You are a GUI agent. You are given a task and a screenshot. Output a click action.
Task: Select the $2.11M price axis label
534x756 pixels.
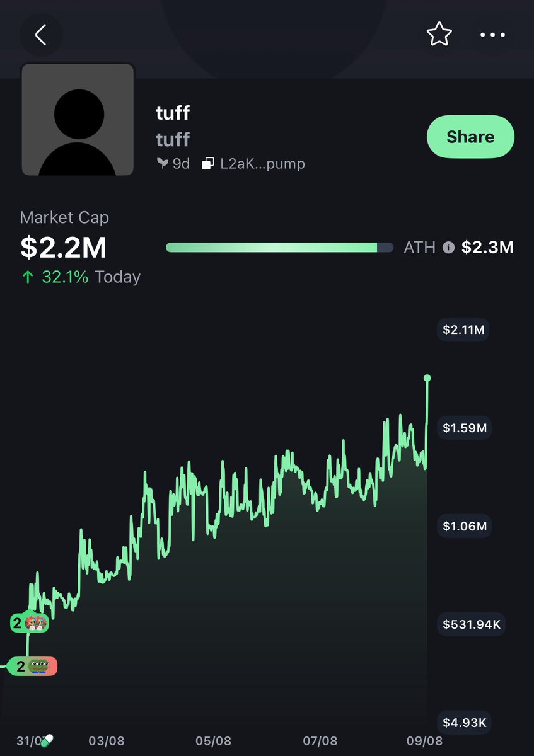pyautogui.click(x=463, y=329)
